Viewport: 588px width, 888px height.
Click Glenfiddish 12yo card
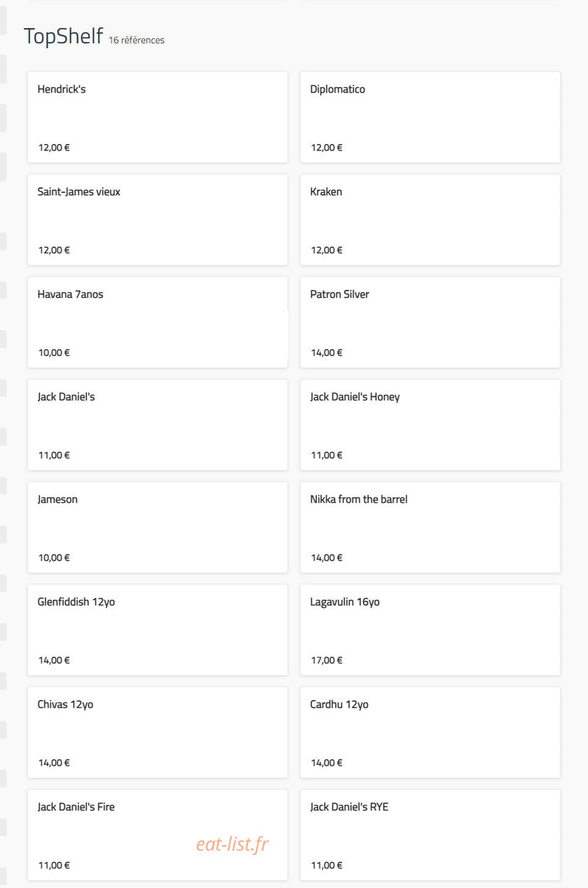pos(157,630)
